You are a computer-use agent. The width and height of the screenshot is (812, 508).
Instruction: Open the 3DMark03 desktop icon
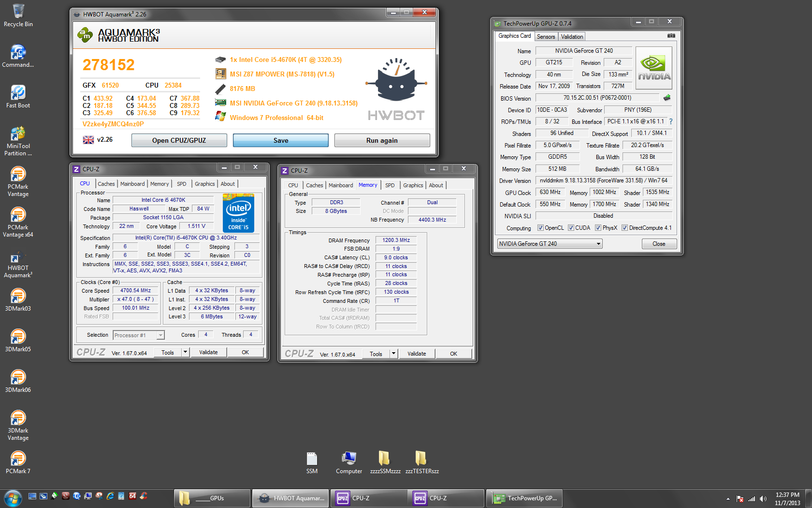18,299
